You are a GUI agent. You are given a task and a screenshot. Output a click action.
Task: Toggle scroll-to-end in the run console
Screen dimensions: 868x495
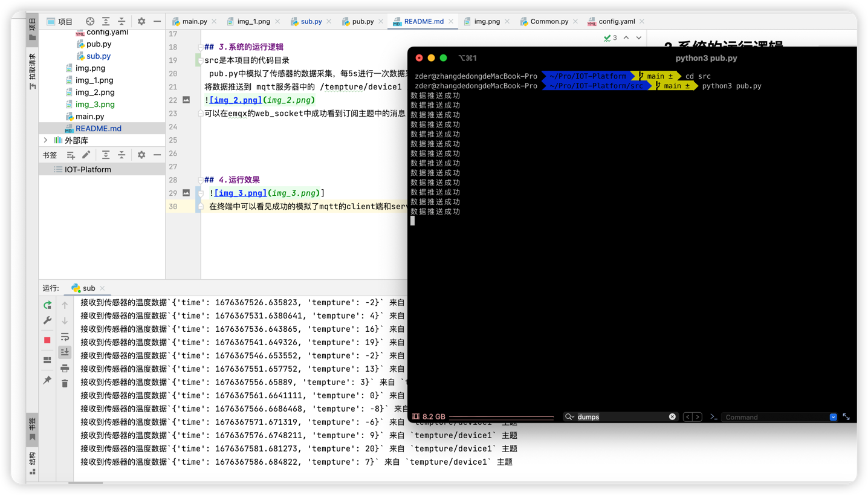pyautogui.click(x=65, y=352)
